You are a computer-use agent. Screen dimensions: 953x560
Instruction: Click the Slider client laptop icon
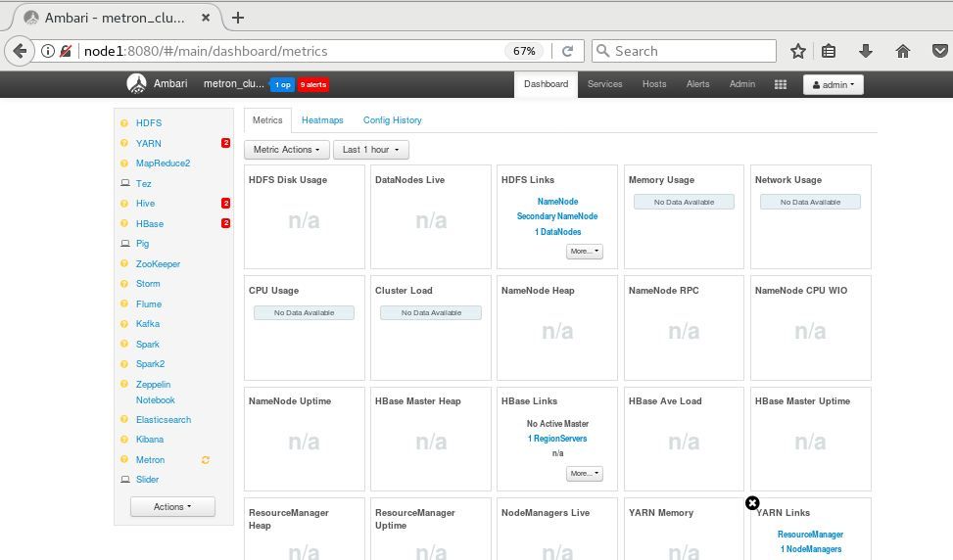pos(125,479)
